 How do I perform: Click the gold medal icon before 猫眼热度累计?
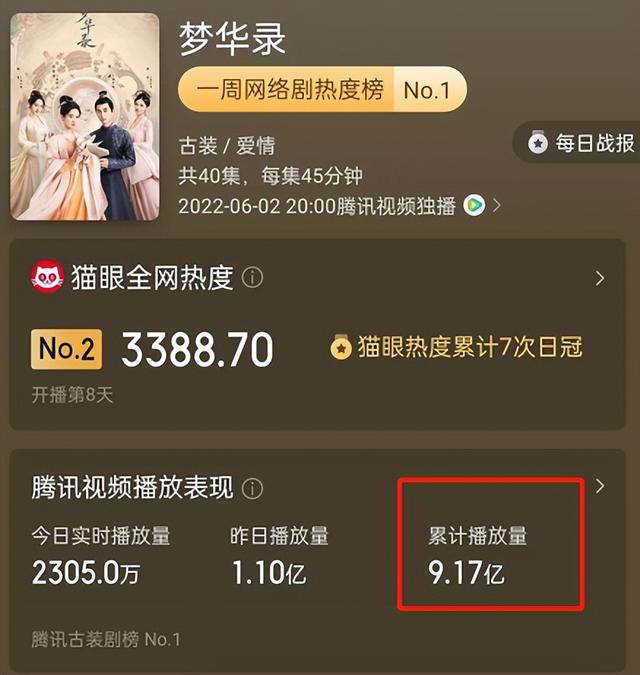(341, 347)
